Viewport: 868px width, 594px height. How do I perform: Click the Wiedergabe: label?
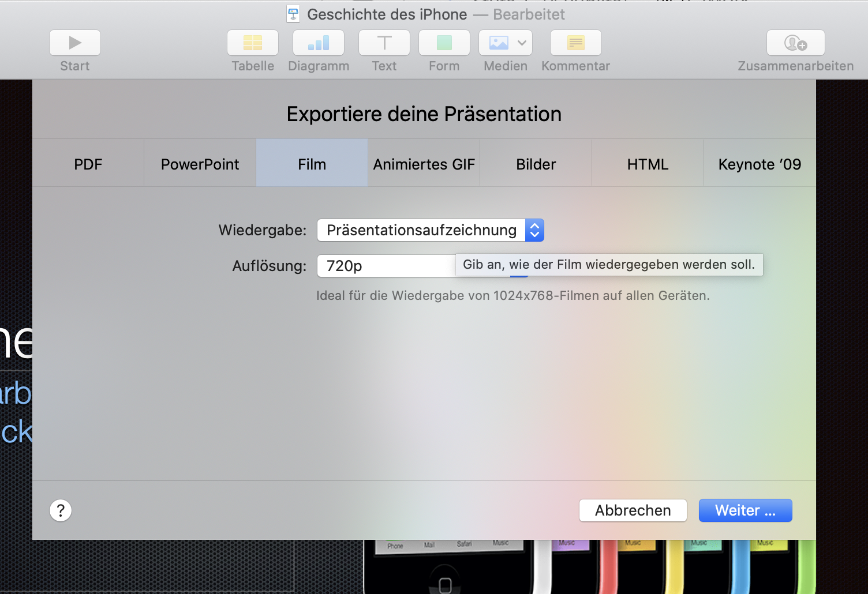(263, 230)
